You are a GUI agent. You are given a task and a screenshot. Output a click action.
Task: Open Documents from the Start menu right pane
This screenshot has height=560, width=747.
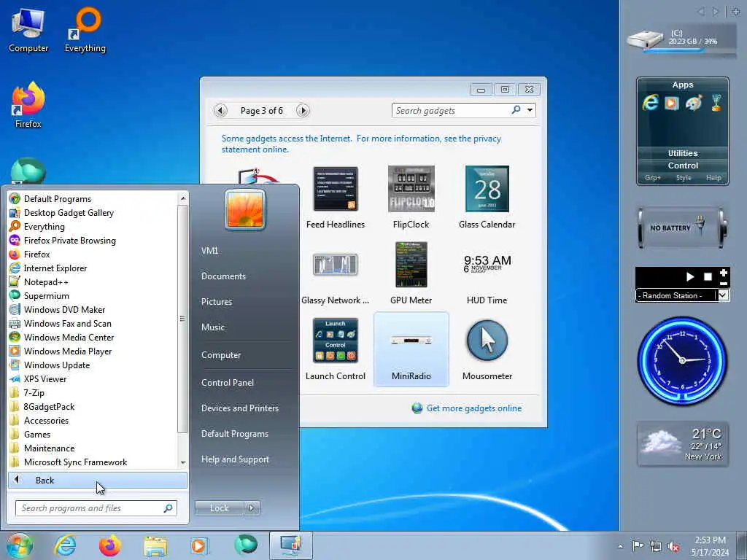click(x=223, y=276)
